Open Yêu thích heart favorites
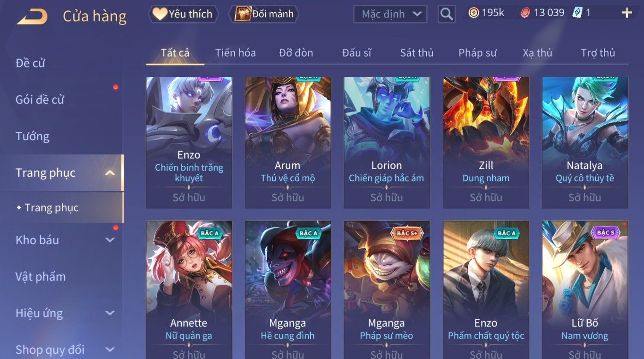644x359 pixels. (x=184, y=14)
